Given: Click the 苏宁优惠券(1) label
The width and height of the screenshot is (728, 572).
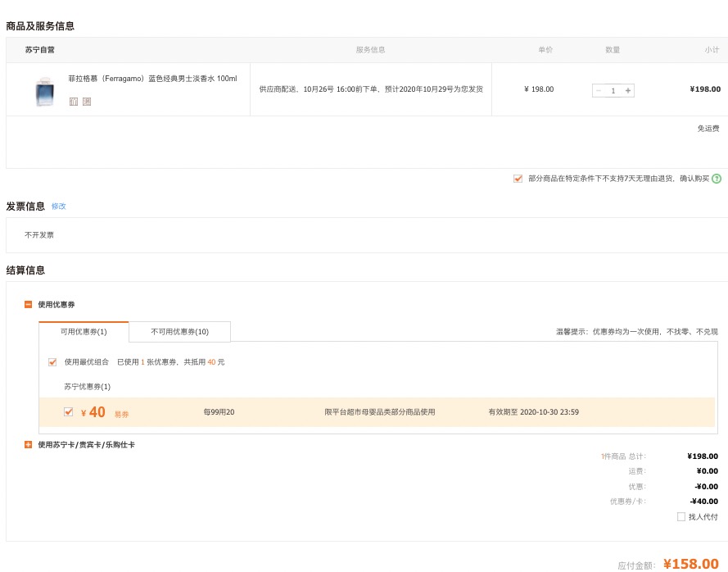Looking at the screenshot, I should [88, 387].
